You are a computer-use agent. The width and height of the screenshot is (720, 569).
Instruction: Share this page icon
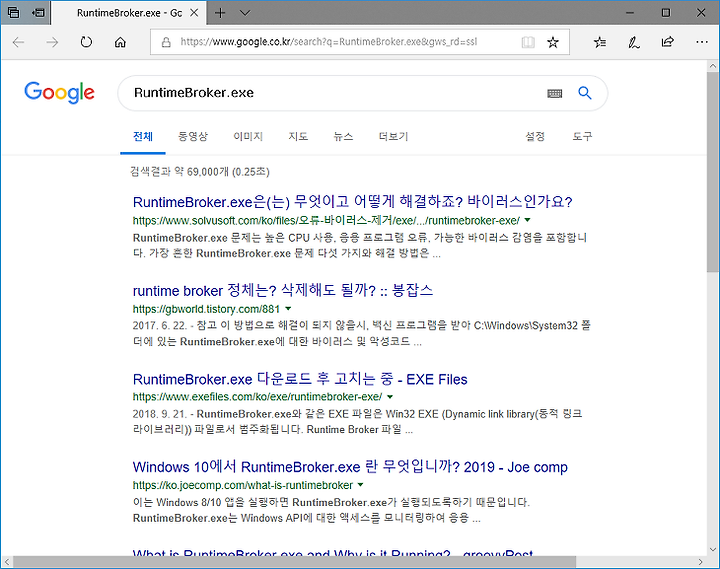pos(668,42)
